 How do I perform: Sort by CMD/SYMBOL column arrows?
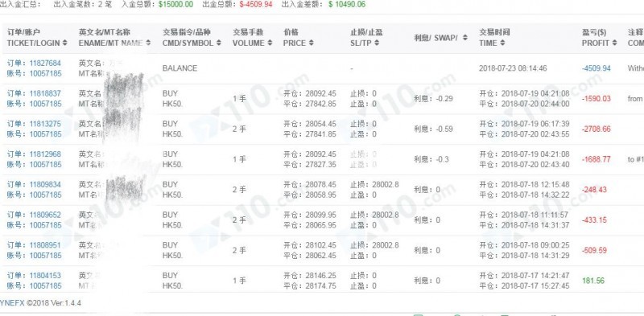218,43
